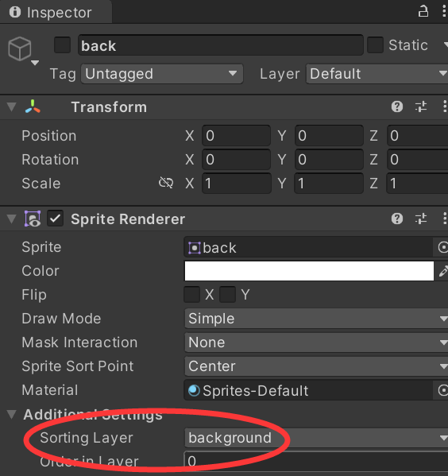Toggle the Static checkbox

tap(375, 45)
